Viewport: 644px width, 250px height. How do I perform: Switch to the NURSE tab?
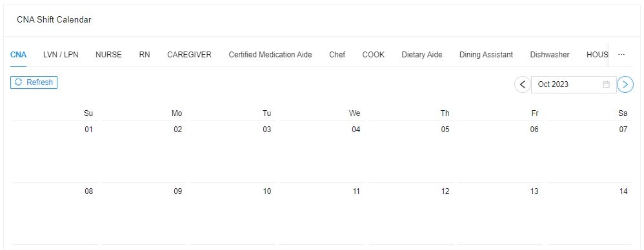point(108,55)
